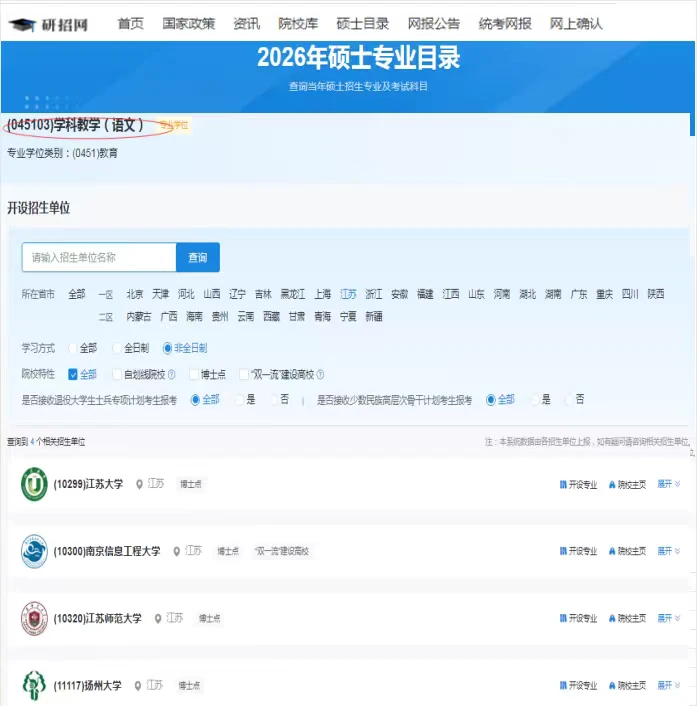Click the 查询 search button
Screen dimensions: 697x706
pos(198,258)
